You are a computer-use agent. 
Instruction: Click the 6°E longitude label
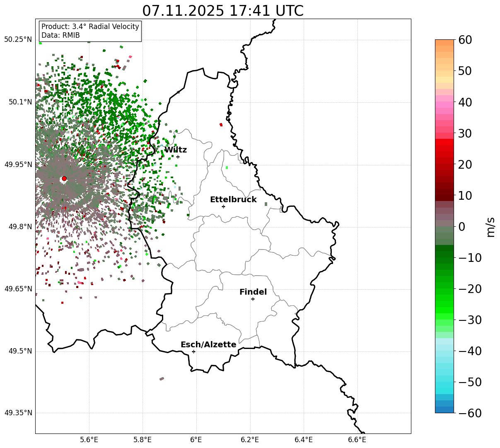196,440
